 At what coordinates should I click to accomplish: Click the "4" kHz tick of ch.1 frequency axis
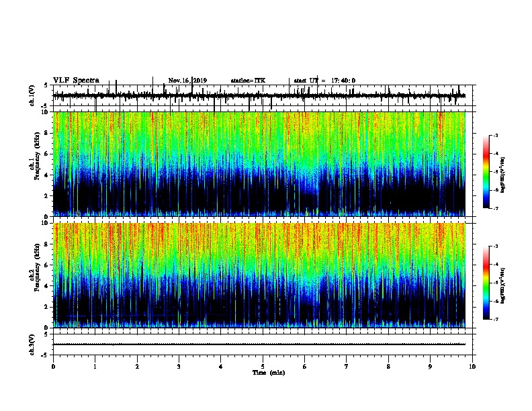pyautogui.click(x=47, y=175)
